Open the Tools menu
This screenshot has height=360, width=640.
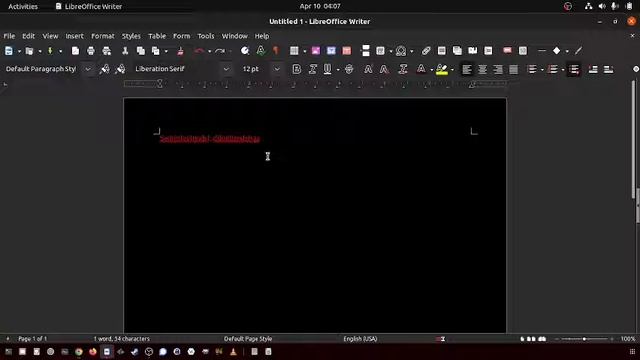[x=206, y=36]
